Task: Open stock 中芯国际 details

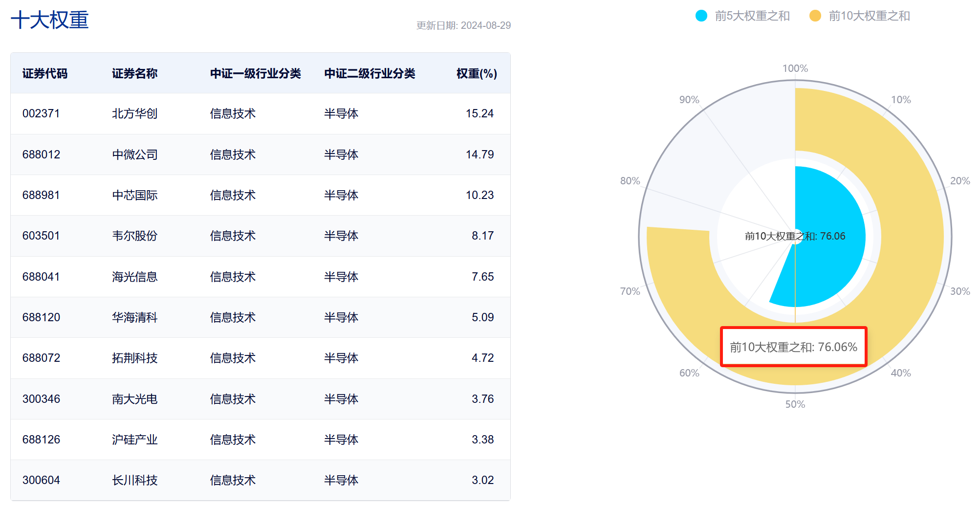Action: [x=135, y=195]
